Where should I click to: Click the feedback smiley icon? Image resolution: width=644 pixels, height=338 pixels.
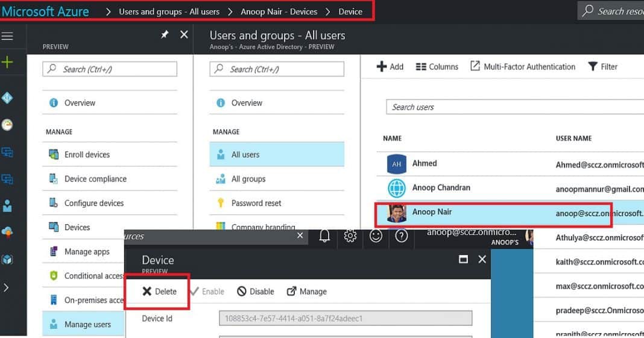pos(376,236)
